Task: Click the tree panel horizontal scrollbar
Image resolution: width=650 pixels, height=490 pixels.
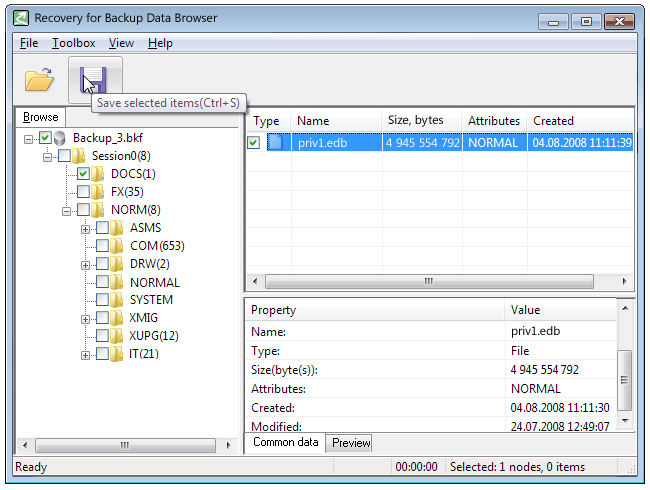Action: point(125,445)
